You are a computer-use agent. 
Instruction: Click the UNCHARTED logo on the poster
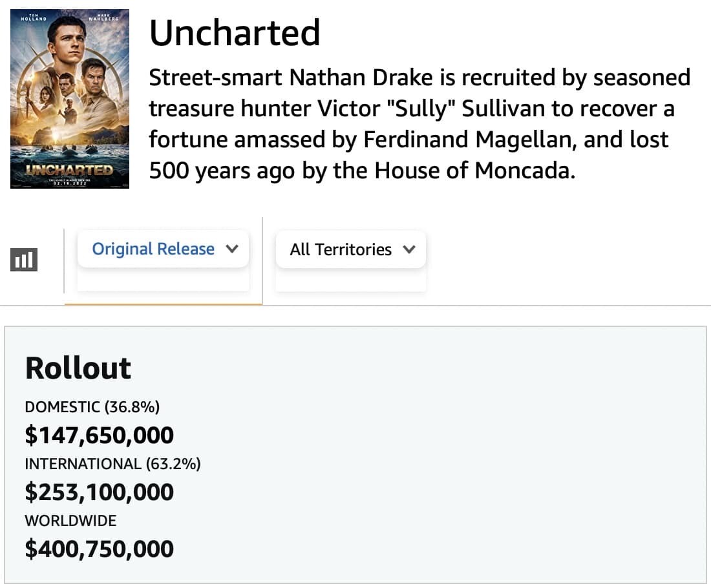[x=69, y=170]
